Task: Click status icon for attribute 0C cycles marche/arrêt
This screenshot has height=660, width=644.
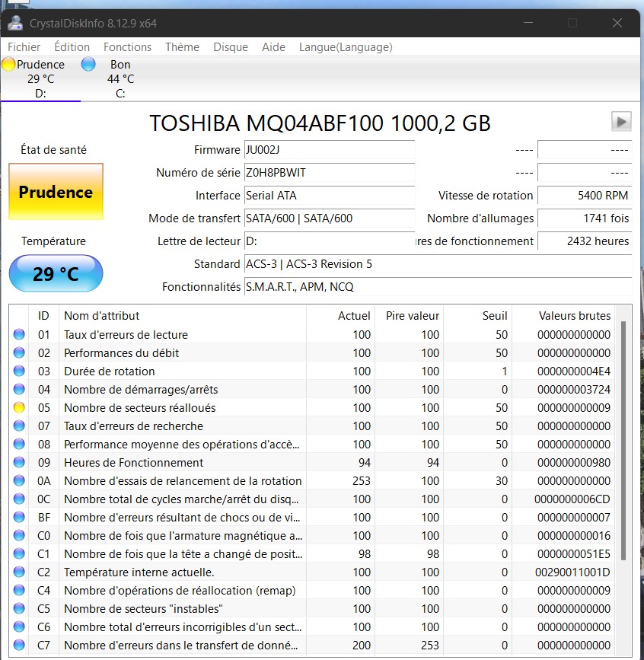Action: coord(19,499)
